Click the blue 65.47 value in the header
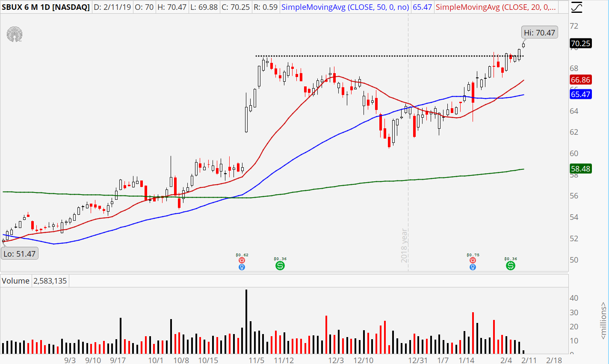Image resolution: width=609 pixels, height=364 pixels. pos(422,7)
